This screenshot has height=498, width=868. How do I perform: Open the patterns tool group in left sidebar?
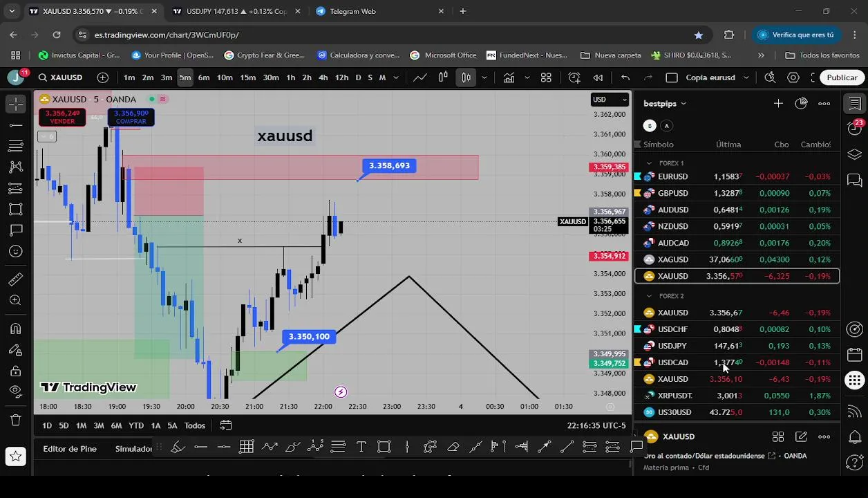click(16, 167)
